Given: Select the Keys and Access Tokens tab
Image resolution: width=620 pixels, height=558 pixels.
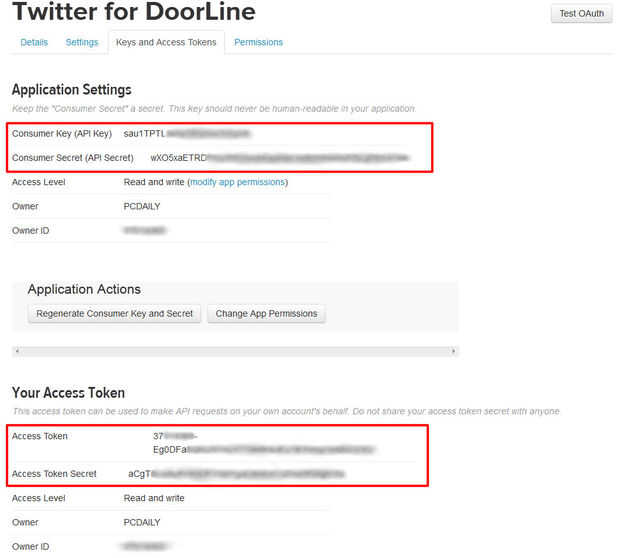Looking at the screenshot, I should click(x=166, y=42).
